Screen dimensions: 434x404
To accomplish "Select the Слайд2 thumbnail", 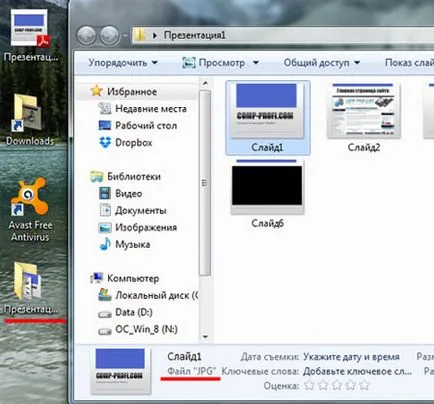I will click(x=364, y=118).
